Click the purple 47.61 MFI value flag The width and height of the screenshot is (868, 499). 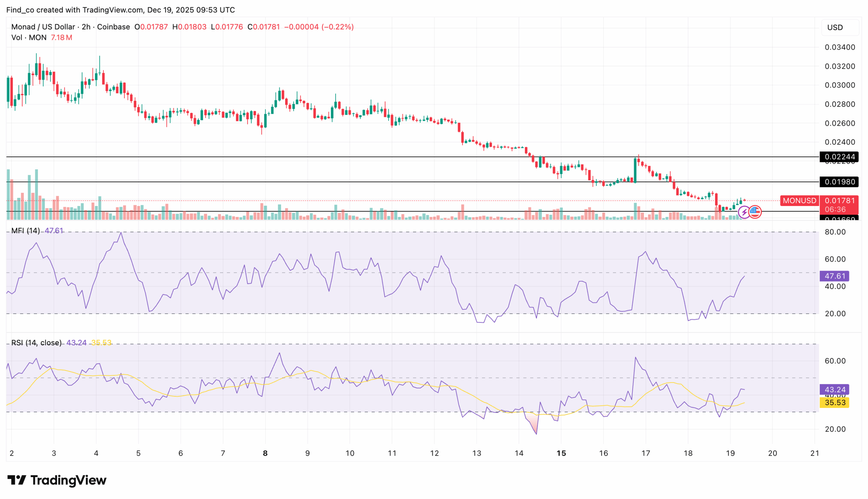[x=835, y=276]
